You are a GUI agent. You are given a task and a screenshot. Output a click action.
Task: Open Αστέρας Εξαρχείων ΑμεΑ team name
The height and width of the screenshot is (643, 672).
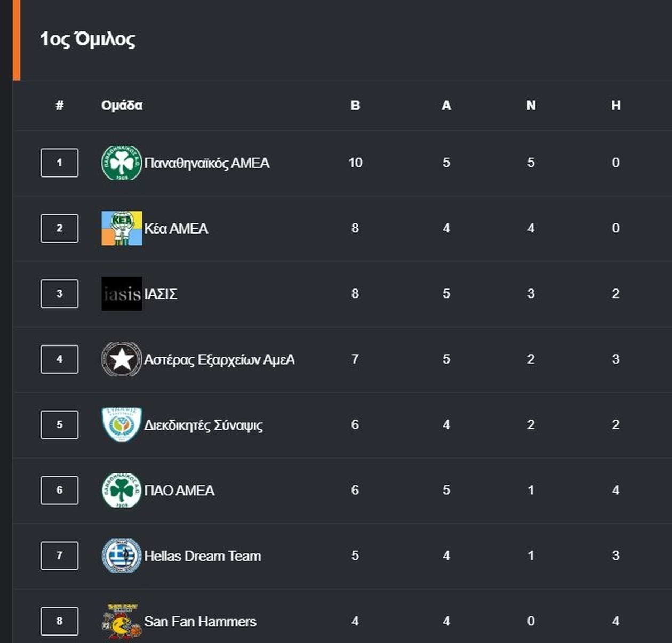[x=219, y=360]
